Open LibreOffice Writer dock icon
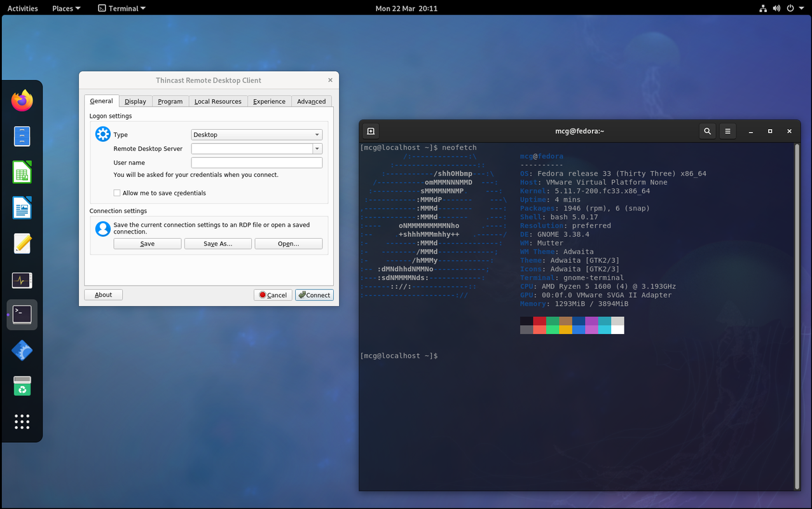The image size is (812, 509). 22,208
